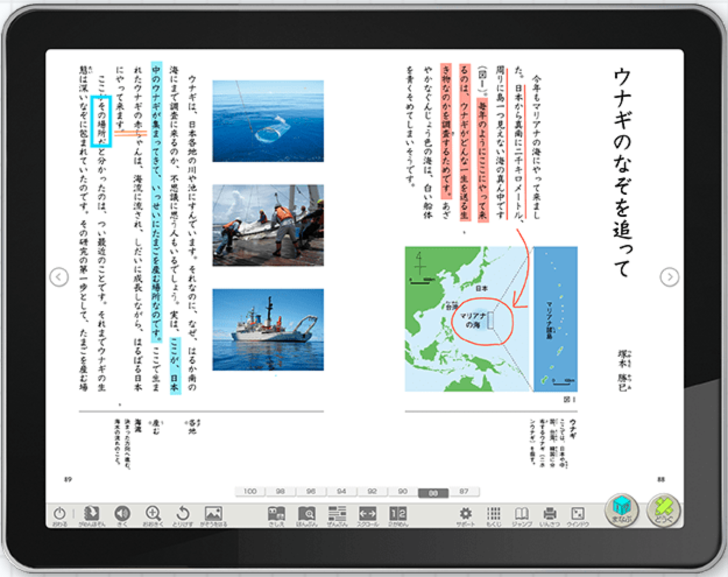The image size is (728, 577).
Task: Click the いんさつ printer icon
Action: point(549,513)
